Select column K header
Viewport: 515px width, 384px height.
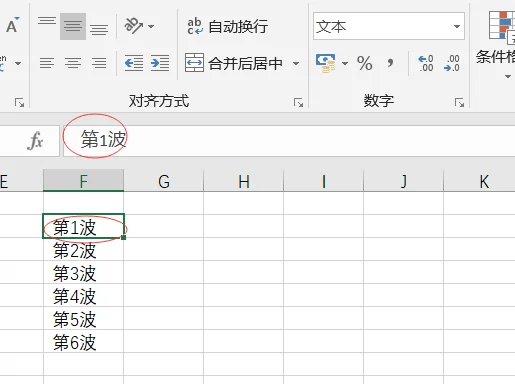[480, 180]
